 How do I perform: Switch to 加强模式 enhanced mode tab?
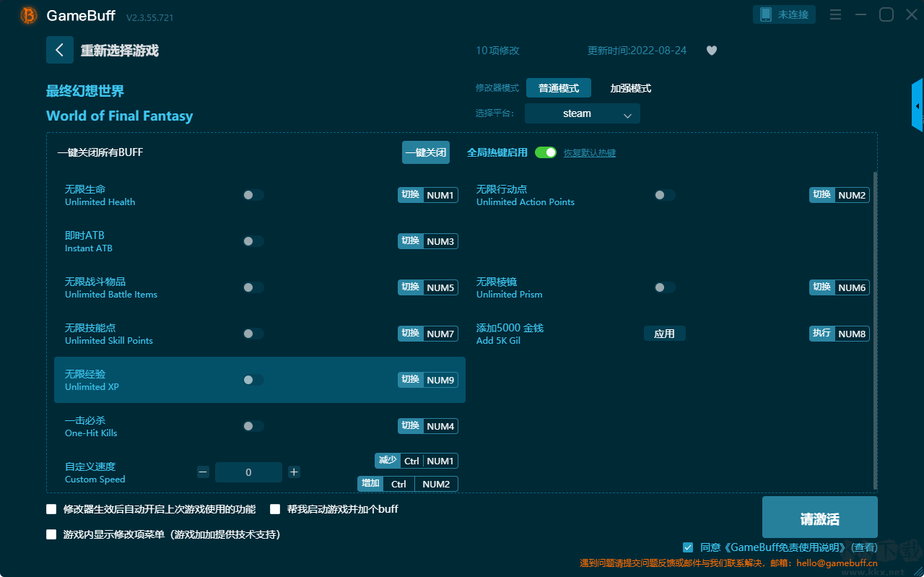(631, 88)
